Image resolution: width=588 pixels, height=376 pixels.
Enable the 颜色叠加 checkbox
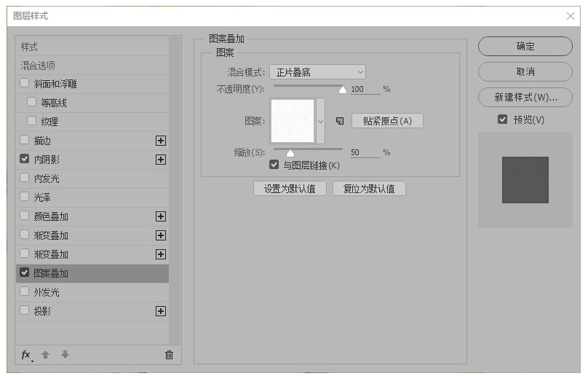(x=24, y=216)
